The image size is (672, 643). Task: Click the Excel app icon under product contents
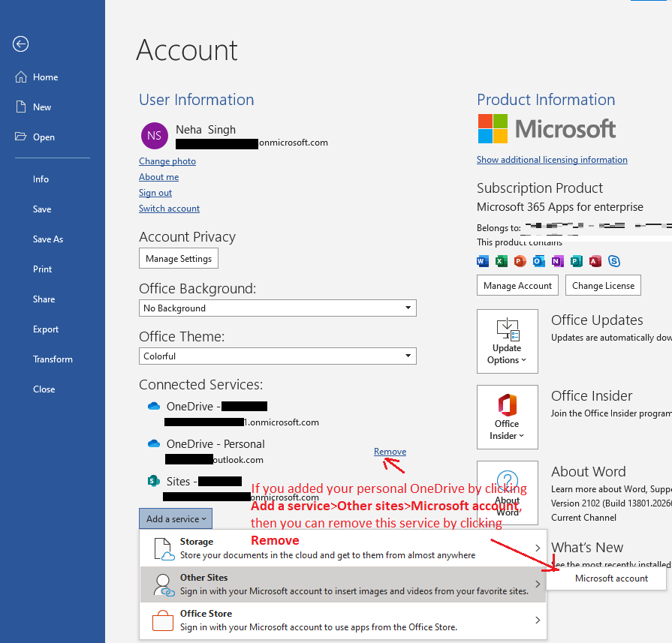[x=502, y=261]
